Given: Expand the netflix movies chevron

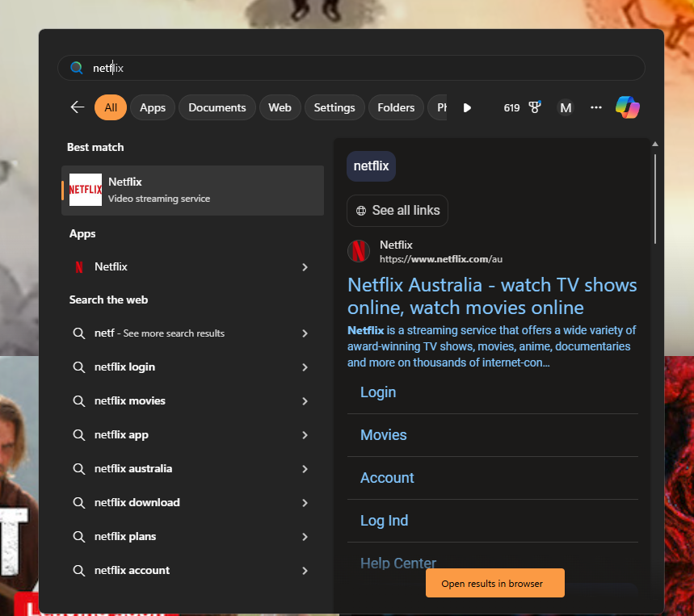Looking at the screenshot, I should click(x=305, y=401).
